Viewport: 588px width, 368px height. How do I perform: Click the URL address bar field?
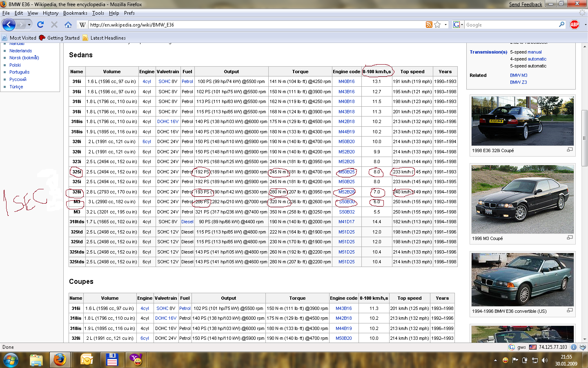point(256,25)
